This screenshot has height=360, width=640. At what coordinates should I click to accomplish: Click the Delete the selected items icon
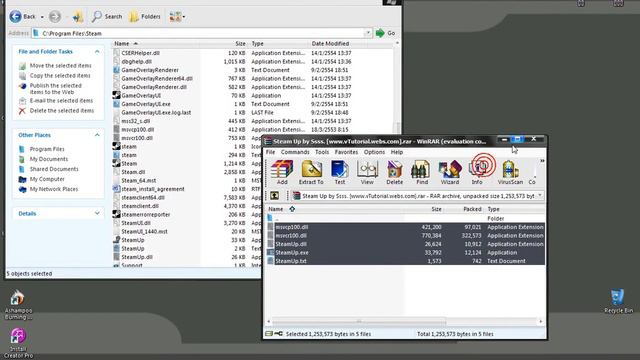click(x=22, y=111)
